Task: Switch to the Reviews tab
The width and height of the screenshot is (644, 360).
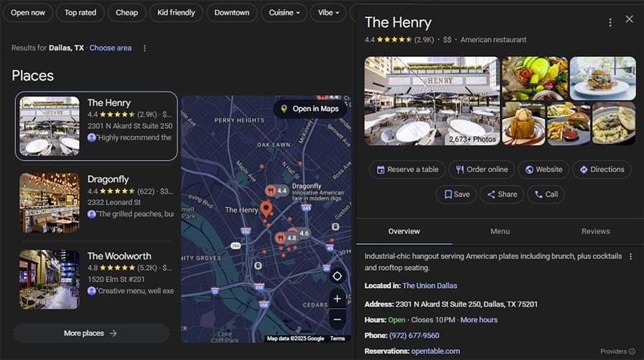Action: click(595, 231)
